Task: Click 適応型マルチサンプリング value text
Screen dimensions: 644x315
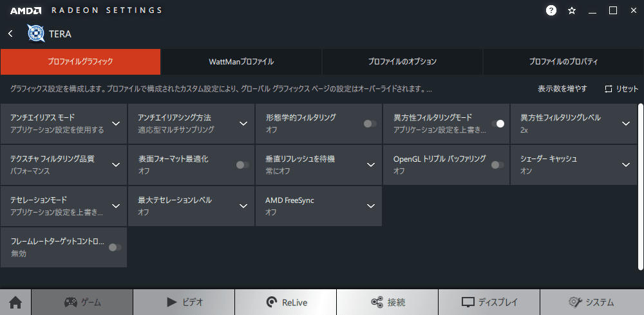Action: point(176,130)
